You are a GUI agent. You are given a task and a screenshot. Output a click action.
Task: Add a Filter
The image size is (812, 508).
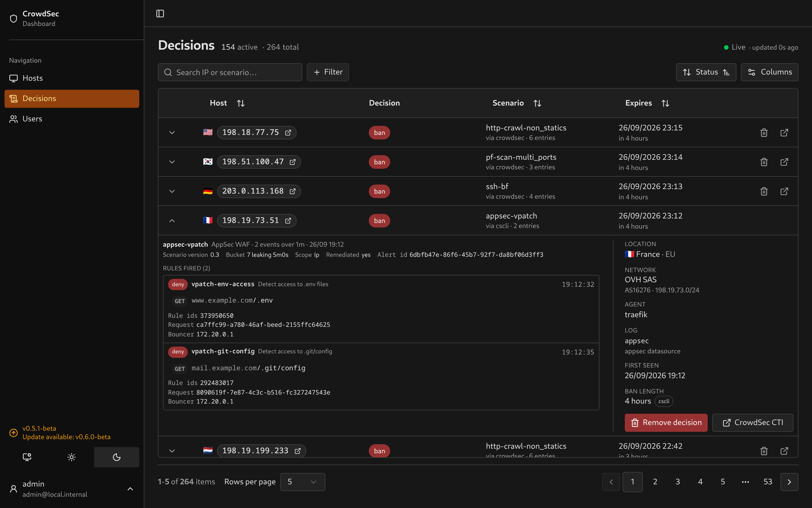[328, 72]
